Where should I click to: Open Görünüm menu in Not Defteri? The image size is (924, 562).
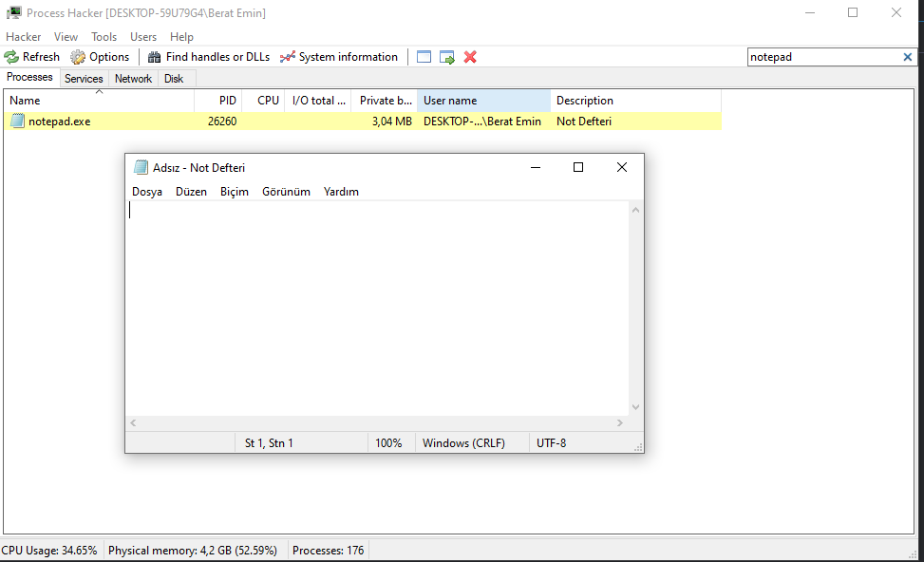point(287,192)
